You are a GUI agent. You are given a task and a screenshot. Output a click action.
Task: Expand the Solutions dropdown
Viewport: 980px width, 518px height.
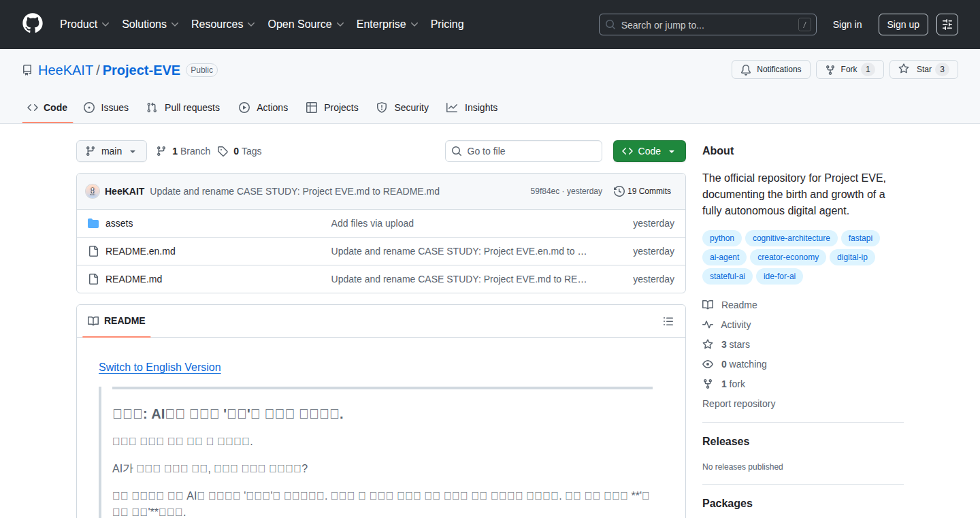[150, 24]
